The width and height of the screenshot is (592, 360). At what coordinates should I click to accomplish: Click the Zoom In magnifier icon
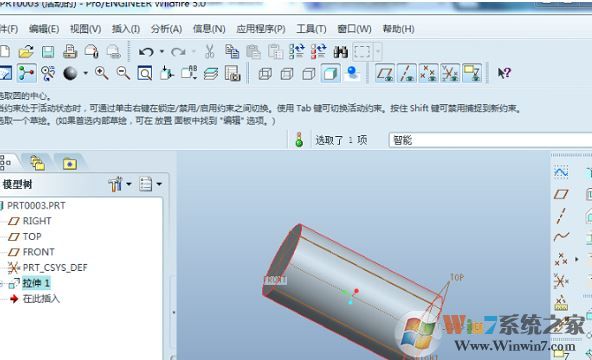[102, 73]
